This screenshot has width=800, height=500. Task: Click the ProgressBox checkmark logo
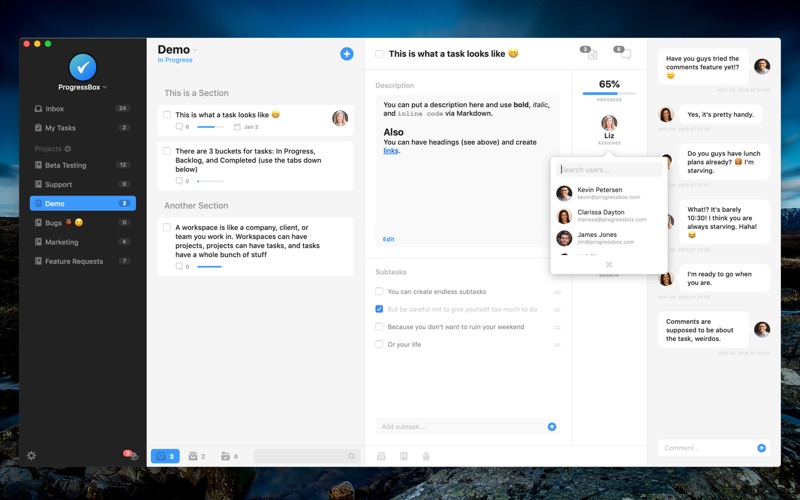click(x=83, y=67)
